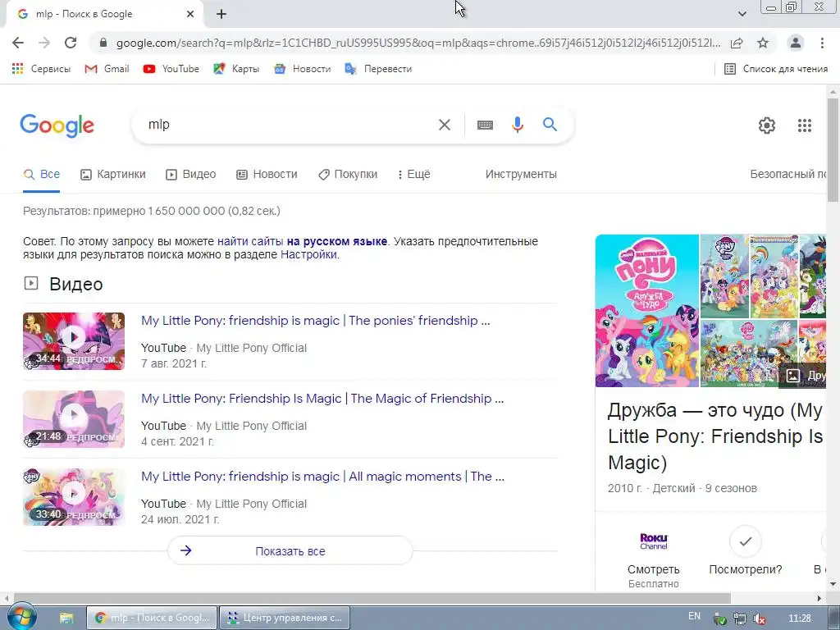The width and height of the screenshot is (840, 630).
Task: Switch to Центр управления taskbar window
Action: pos(285,618)
